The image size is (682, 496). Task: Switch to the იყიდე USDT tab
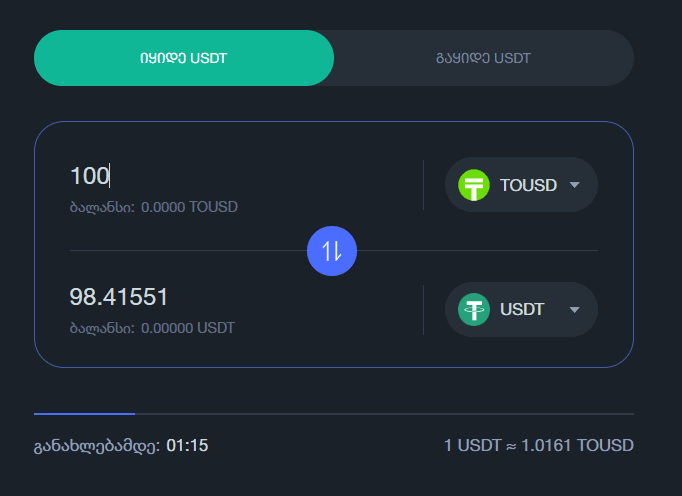click(x=184, y=58)
